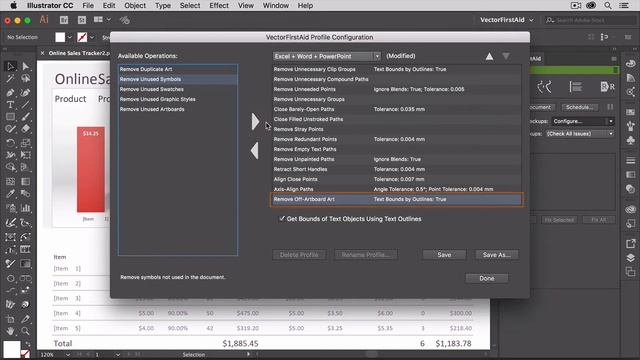The height and width of the screenshot is (360, 640).
Task: Click the Search Adobe Stock field
Action: pyautogui.click(x=590, y=20)
